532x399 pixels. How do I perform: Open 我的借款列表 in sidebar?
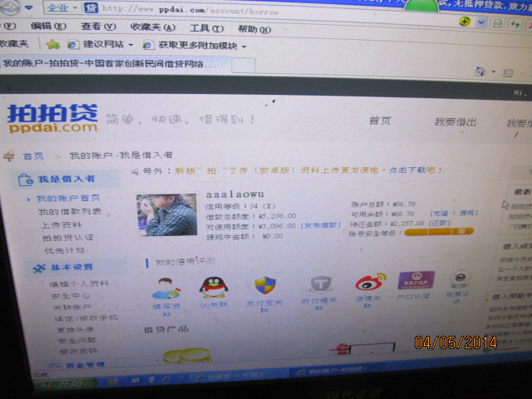pos(70,212)
